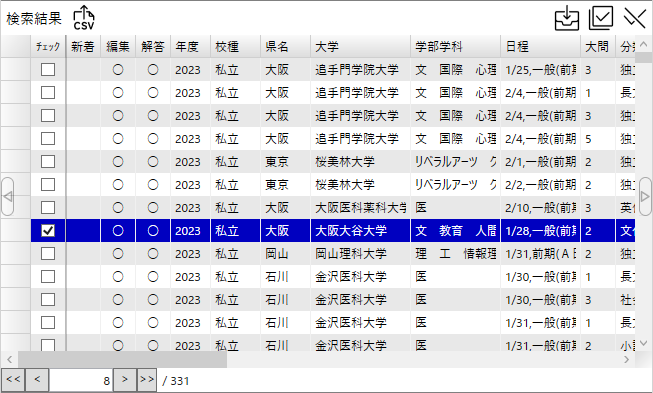Go to the first results page (<<)
This screenshot has width=653, height=393.
coord(13,380)
